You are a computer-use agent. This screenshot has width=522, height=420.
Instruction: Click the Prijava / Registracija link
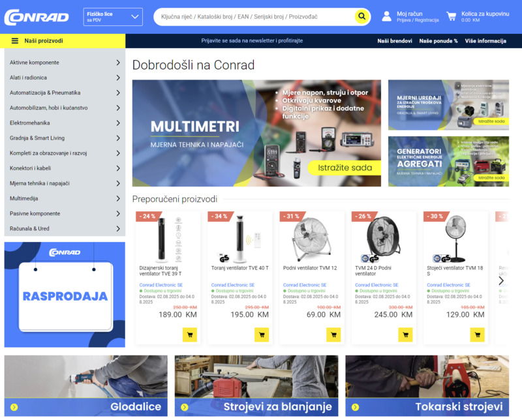coord(418,20)
